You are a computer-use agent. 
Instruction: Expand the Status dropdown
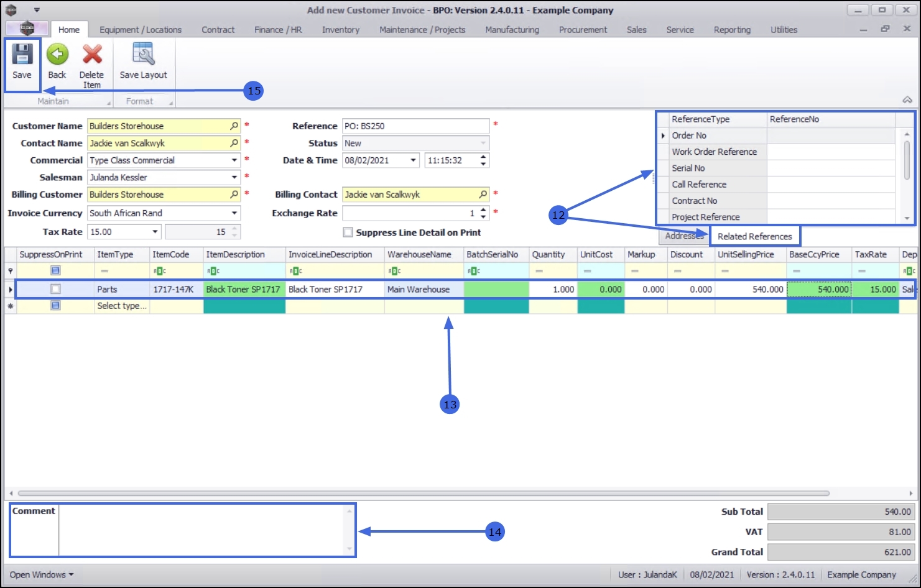483,143
